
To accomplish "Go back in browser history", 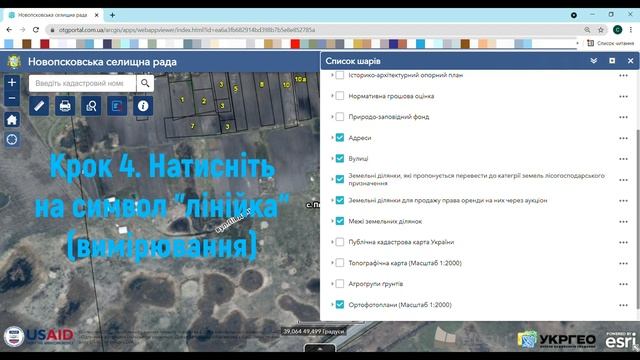I will pos(9,30).
